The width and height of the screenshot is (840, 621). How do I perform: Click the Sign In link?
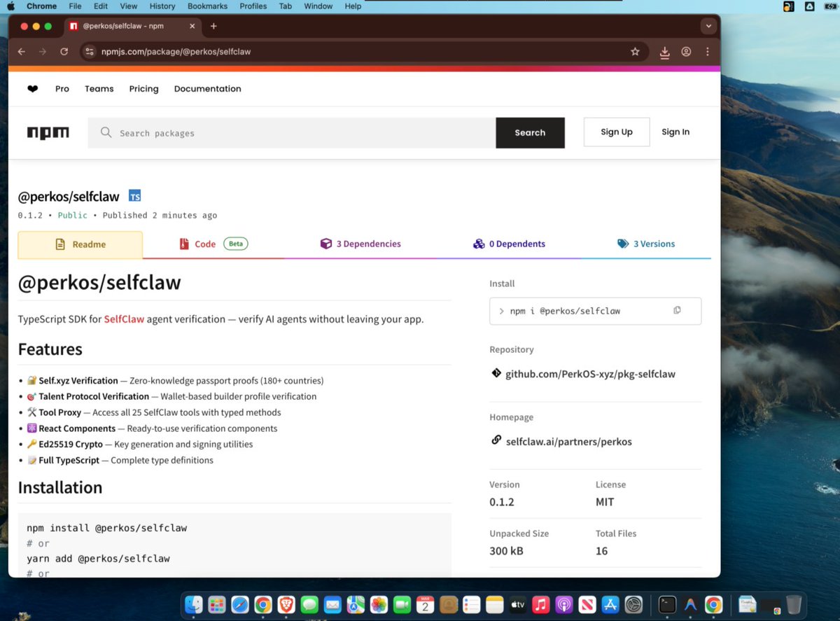pos(675,132)
